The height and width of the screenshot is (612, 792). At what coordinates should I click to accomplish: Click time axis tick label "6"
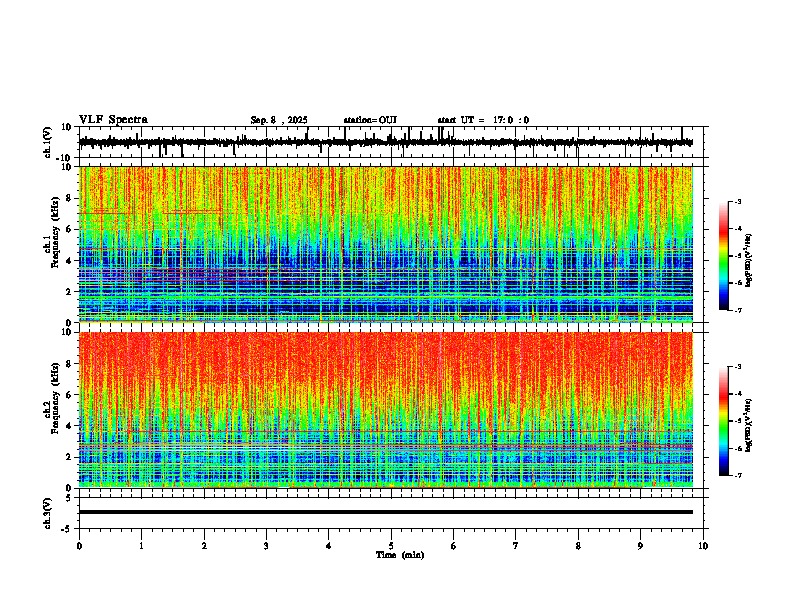tap(454, 546)
